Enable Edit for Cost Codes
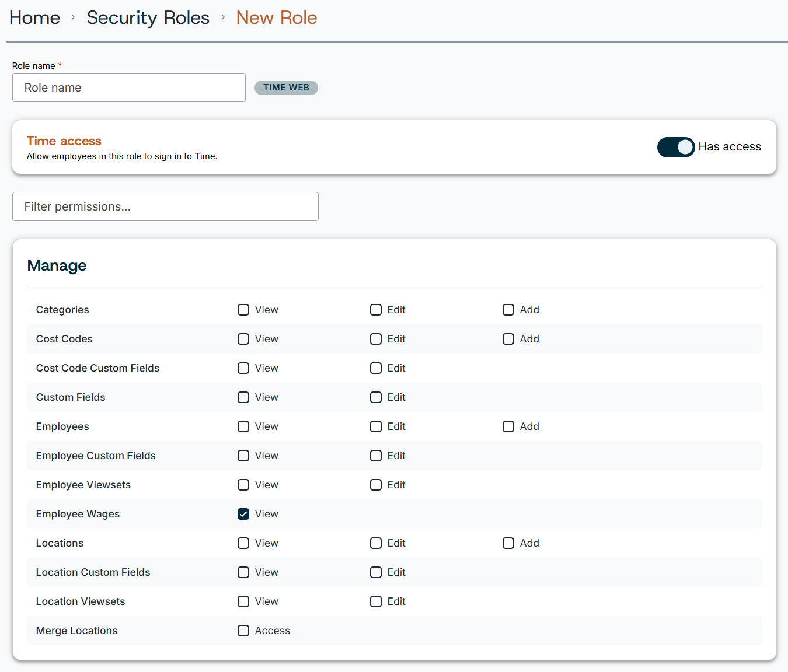 (x=376, y=339)
